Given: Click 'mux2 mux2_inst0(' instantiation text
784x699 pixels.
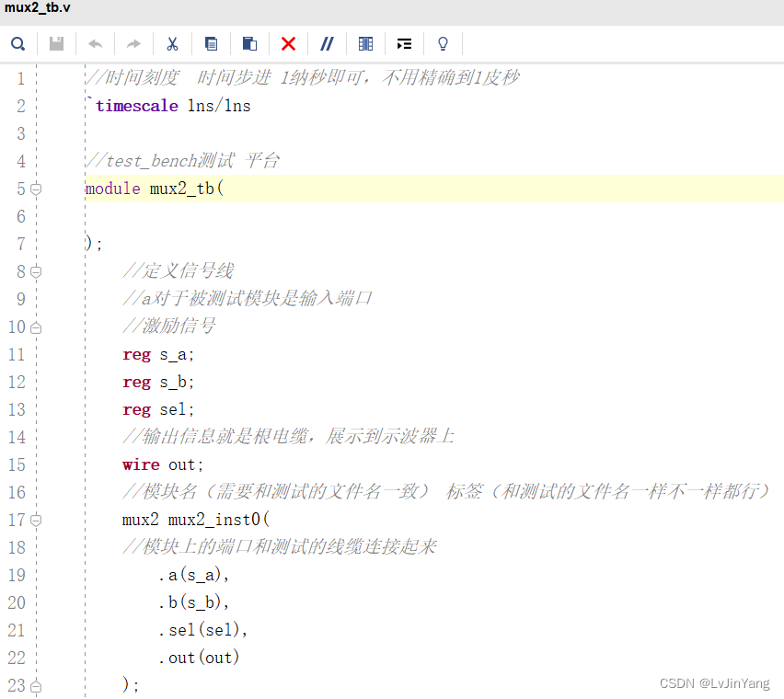Looking at the screenshot, I should pyautogui.click(x=195, y=521).
